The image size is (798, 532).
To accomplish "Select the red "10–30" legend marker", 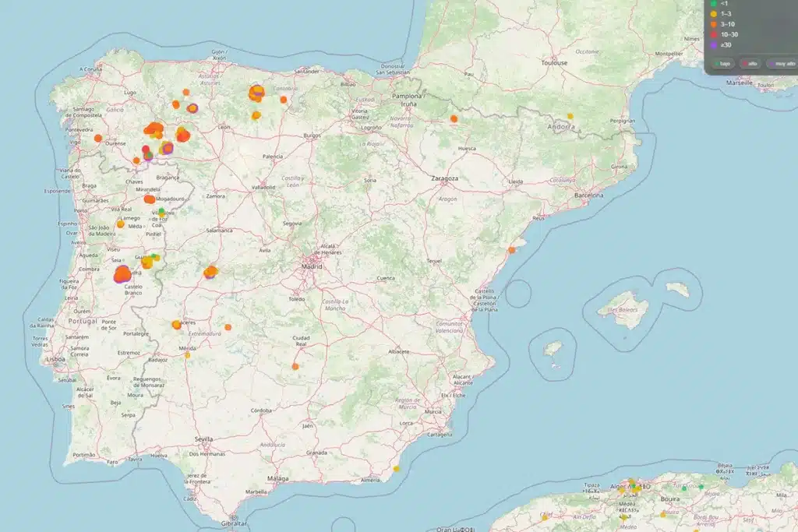I will [x=713, y=34].
